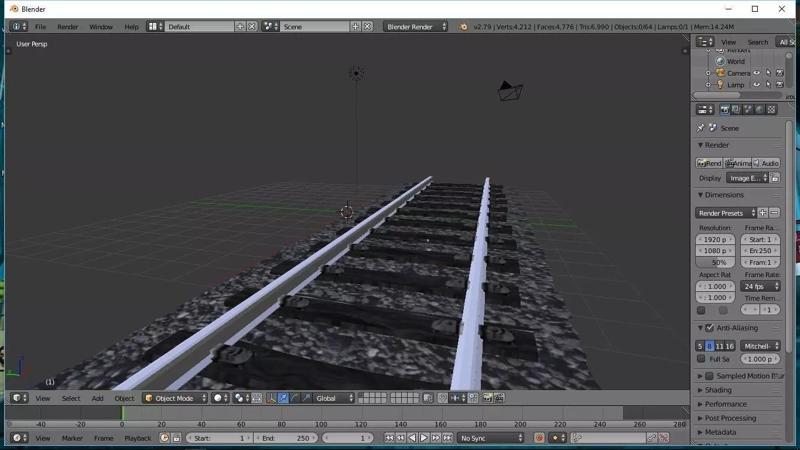Toggle automatic keyframe record button

tap(539, 438)
